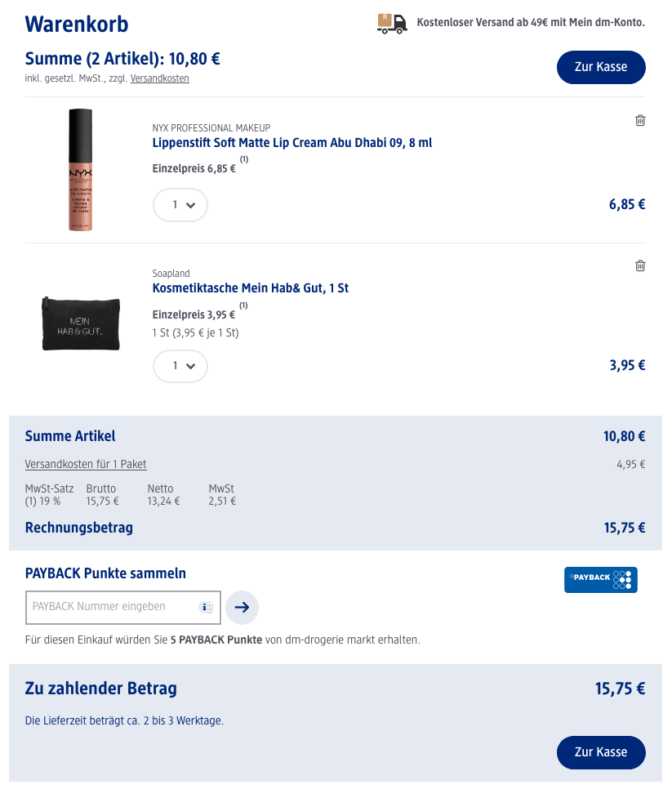
Task: Open "Versandkosten für 1 Paket" link
Action: tap(86, 465)
